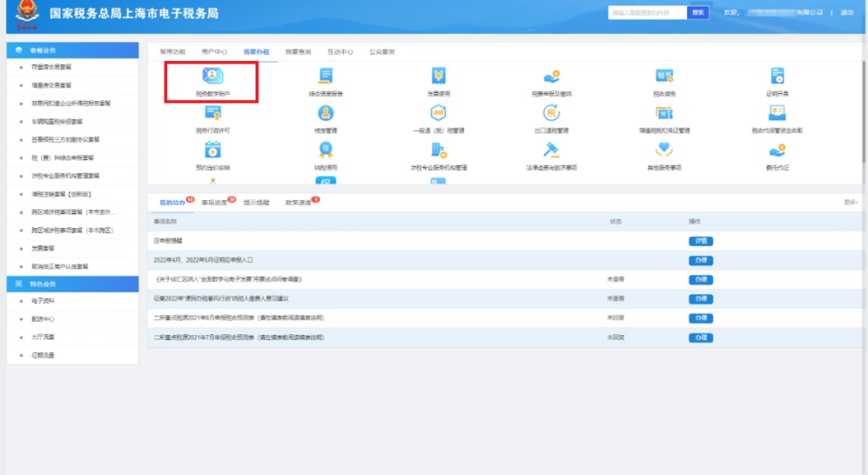Viewport: 868px width, 475px height.
Task: Click the 出口退税管理 icon
Action: tap(551, 114)
